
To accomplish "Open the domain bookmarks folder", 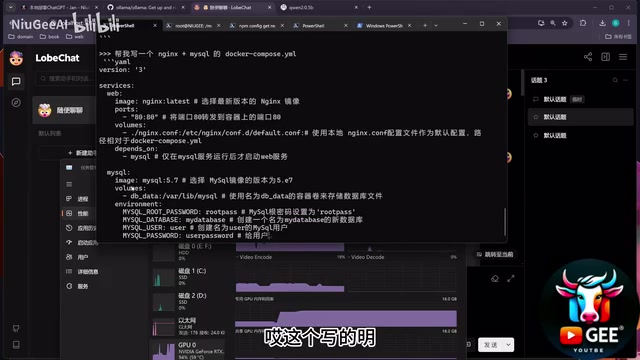I will coord(21,37).
